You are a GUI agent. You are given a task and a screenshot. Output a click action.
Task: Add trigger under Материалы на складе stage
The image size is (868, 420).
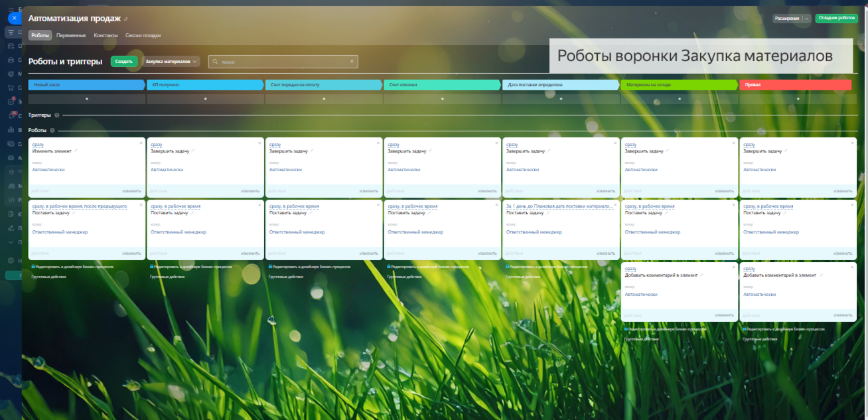680,99
